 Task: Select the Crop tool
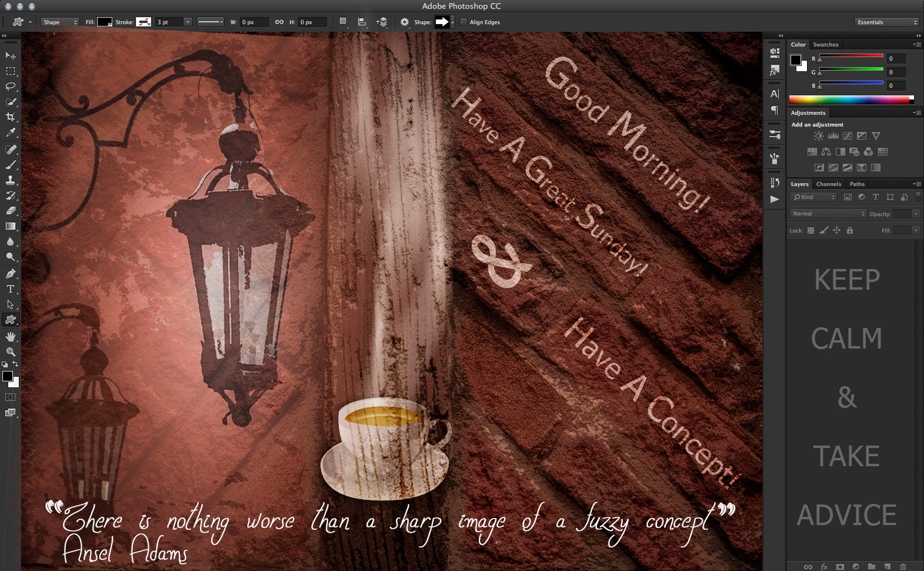click(10, 117)
